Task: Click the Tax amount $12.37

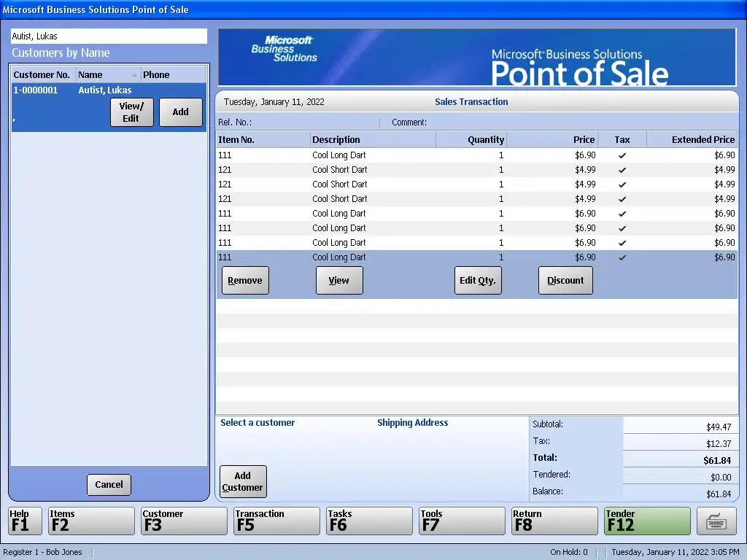Action: pos(719,444)
